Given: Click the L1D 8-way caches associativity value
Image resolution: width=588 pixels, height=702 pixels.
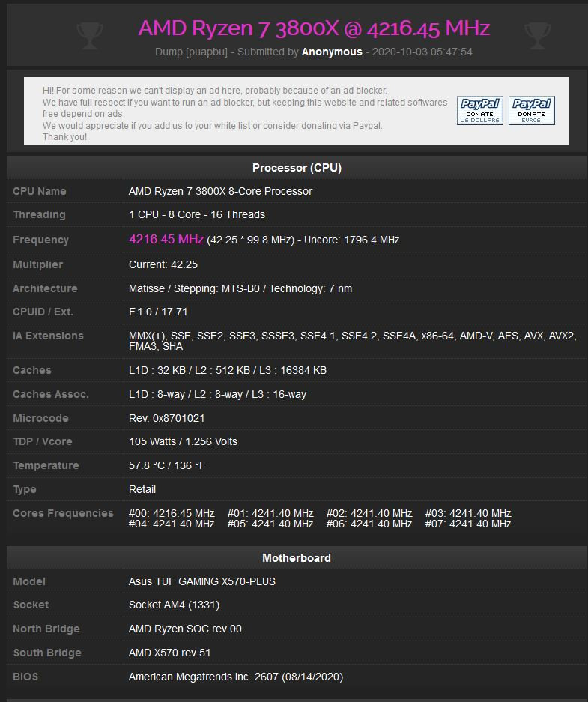Looking at the screenshot, I should 217,394.
